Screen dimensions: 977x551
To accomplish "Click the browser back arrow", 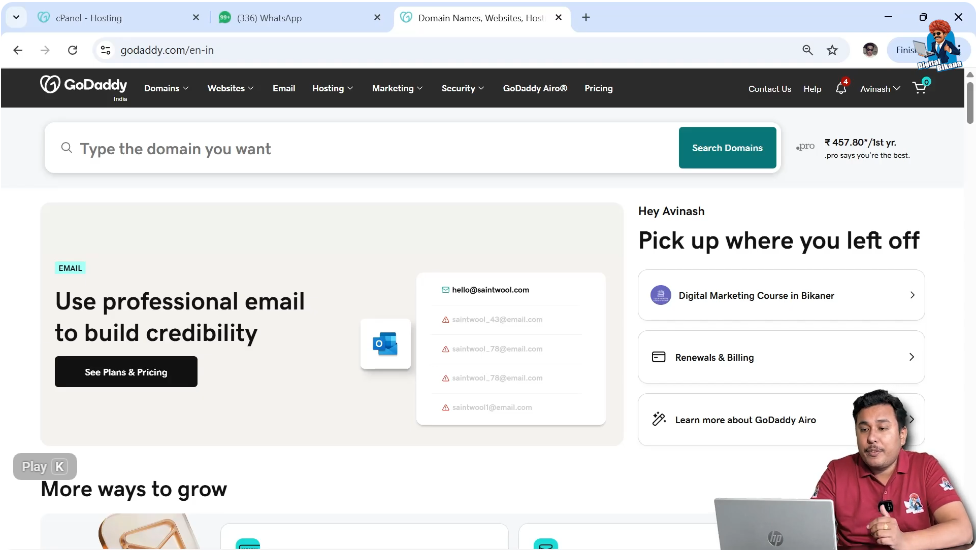I will [x=17, y=50].
